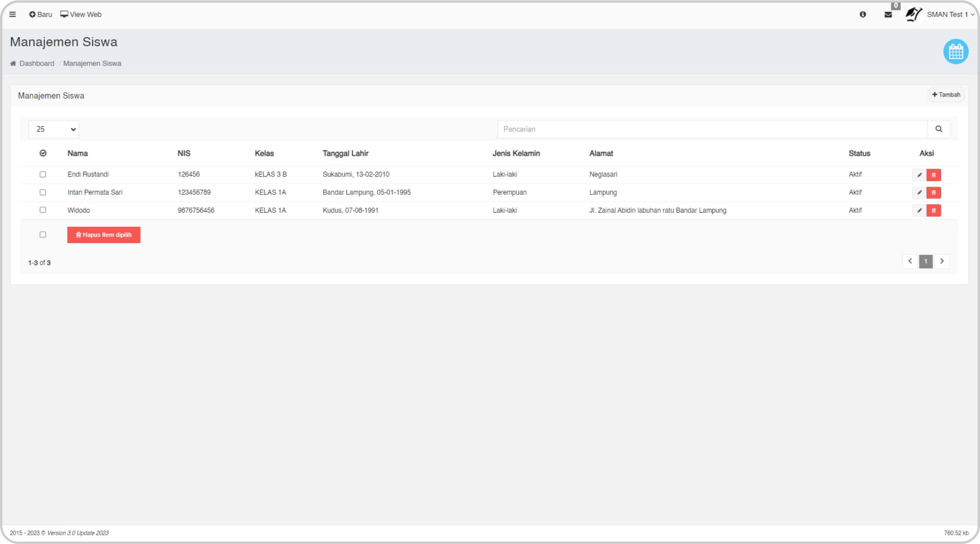Screen dimensions: 980x544
Task: Toggle the checkbox beside Hapus Item dipilih
Action: coord(43,235)
